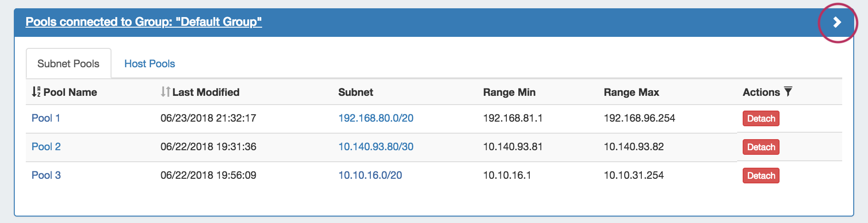Open the Actions filter funnel icon
The image size is (868, 223).
788,91
